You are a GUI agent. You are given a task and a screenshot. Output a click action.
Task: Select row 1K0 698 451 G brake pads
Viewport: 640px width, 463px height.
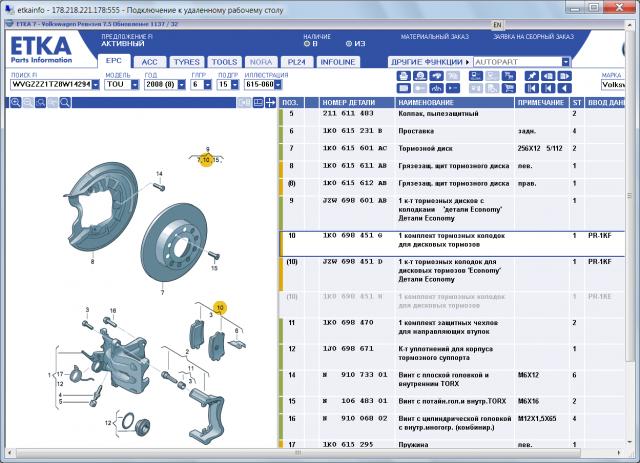(452, 244)
